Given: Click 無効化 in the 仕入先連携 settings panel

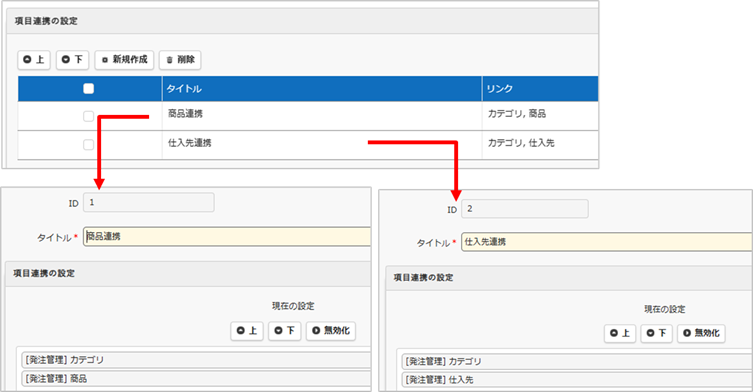Looking at the screenshot, I should click(x=701, y=333).
